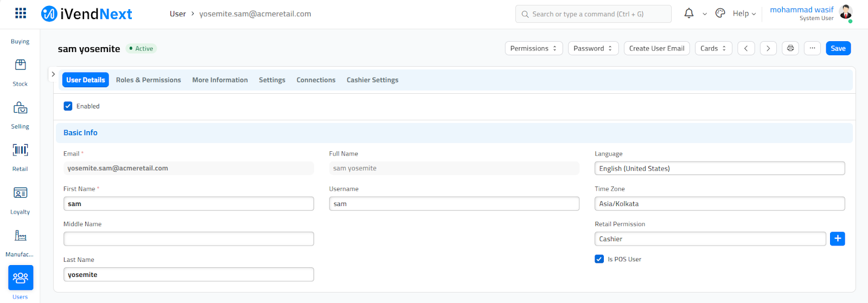The height and width of the screenshot is (303, 868).
Task: Open the Retail barcode module icon
Action: (x=20, y=150)
